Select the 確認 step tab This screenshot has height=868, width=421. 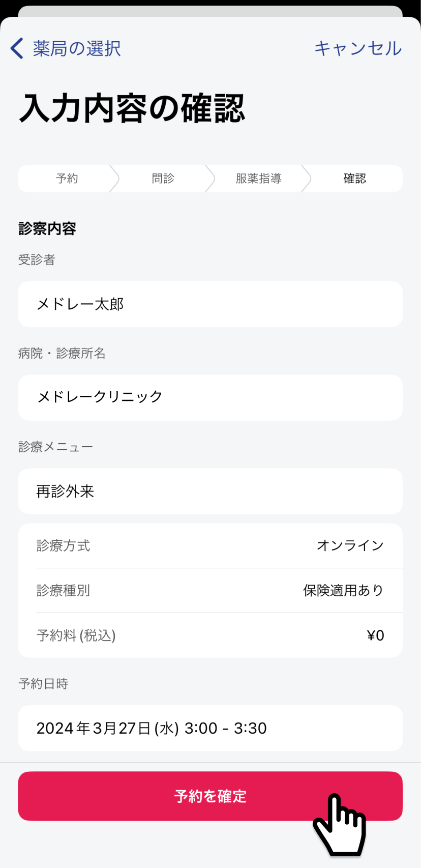pyautogui.click(x=354, y=179)
